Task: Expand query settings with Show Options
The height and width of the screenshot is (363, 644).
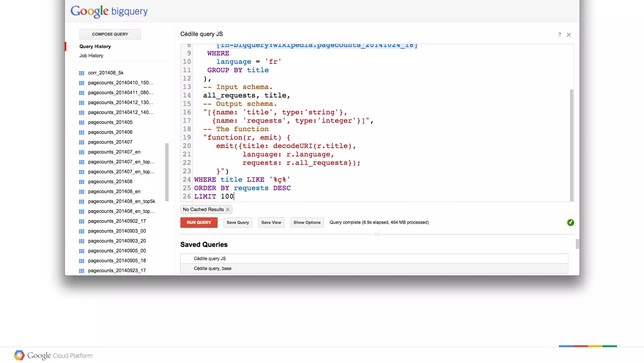Action: tap(307, 223)
